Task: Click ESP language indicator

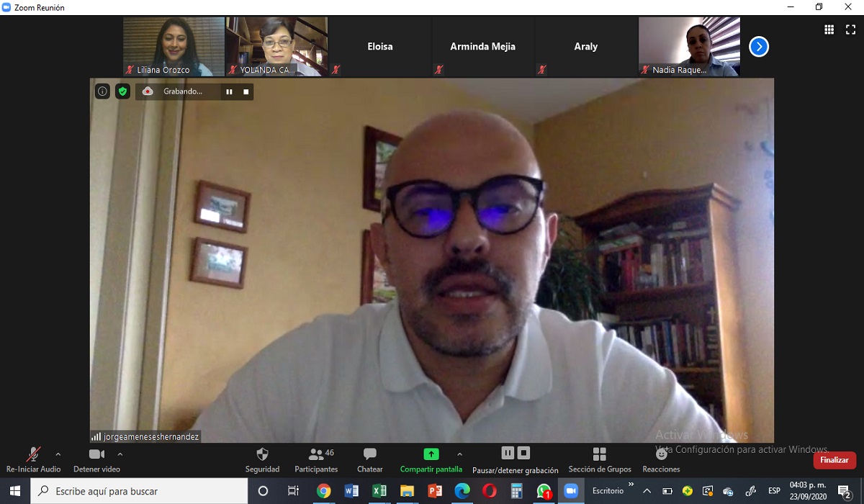Action: pos(774,491)
